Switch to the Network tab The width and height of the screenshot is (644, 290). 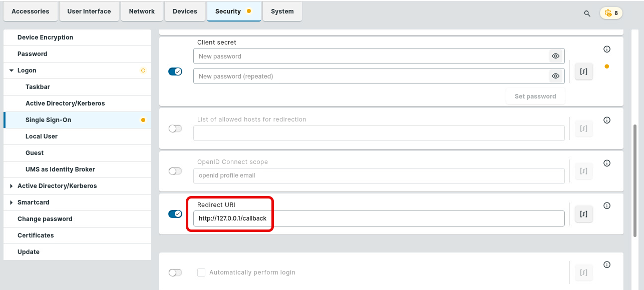142,11
